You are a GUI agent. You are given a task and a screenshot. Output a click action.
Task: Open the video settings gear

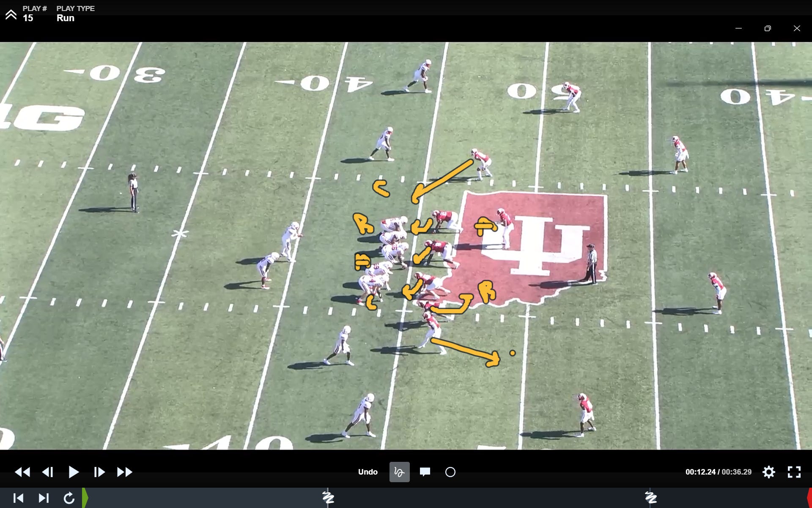coord(769,472)
